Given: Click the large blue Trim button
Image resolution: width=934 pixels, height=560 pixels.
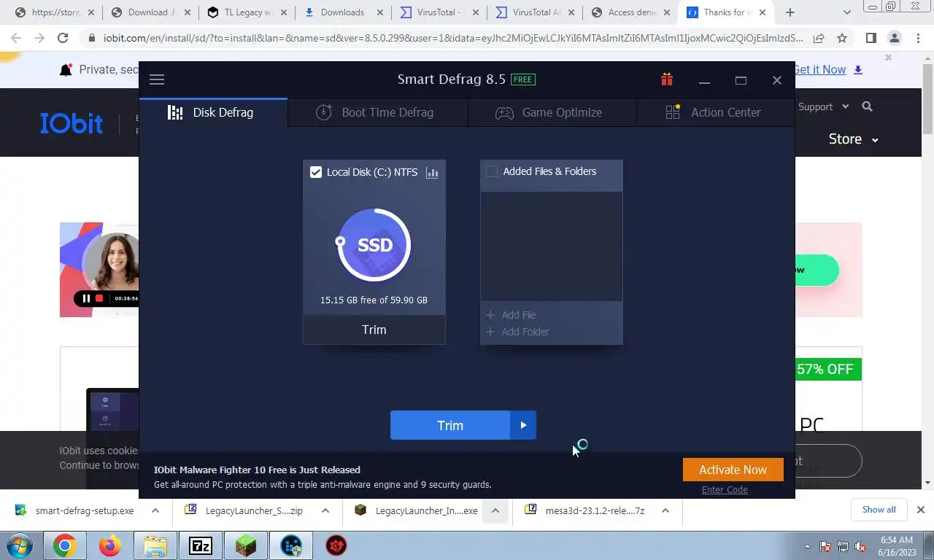Looking at the screenshot, I should click(x=450, y=425).
